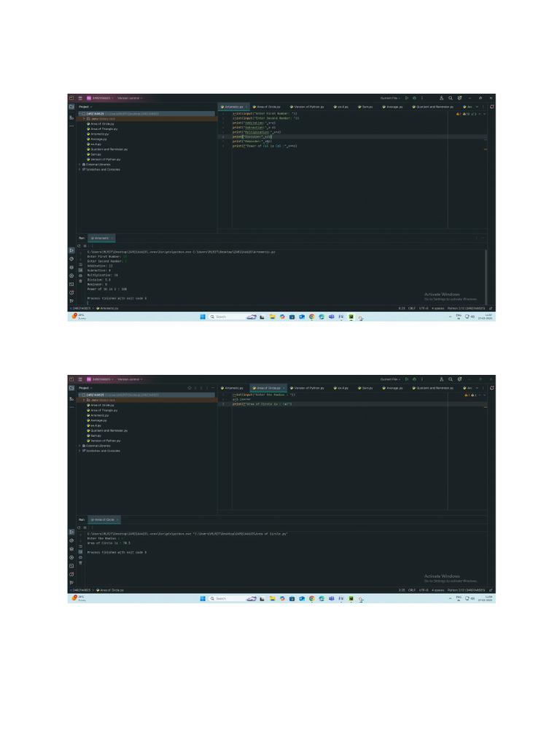Toggle soft-wrap icon in top Run panel
The width and height of the screenshot is (560, 747).
pos(80,264)
